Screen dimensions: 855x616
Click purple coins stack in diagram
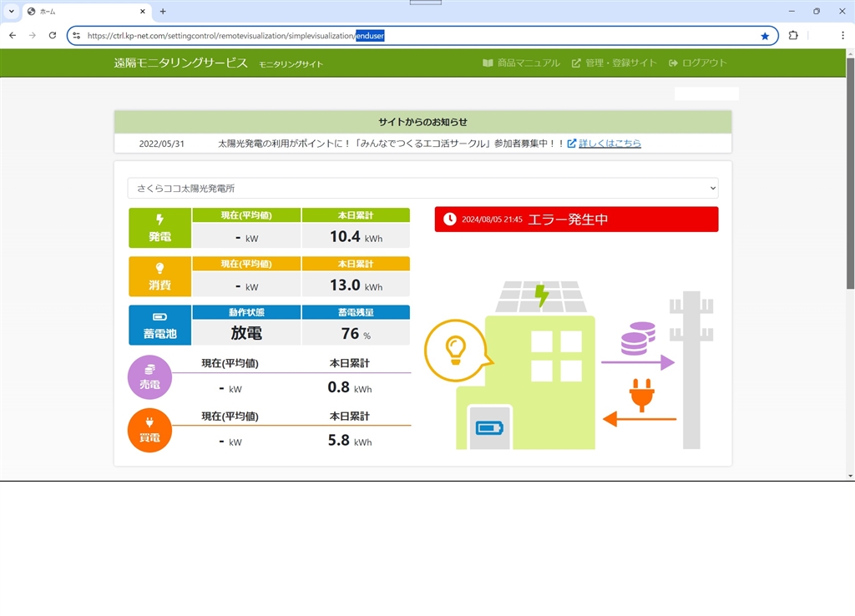pos(638,338)
